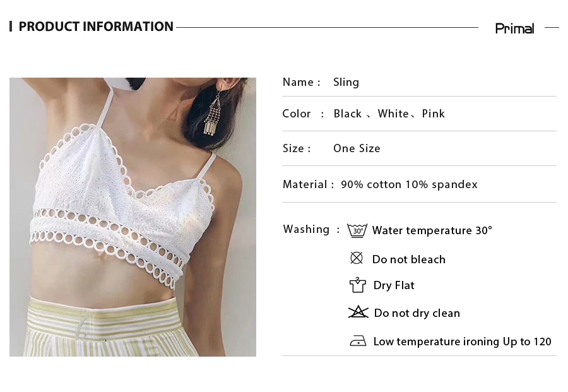Open the white sling top product photo
The image size is (568, 392).
tap(133, 217)
